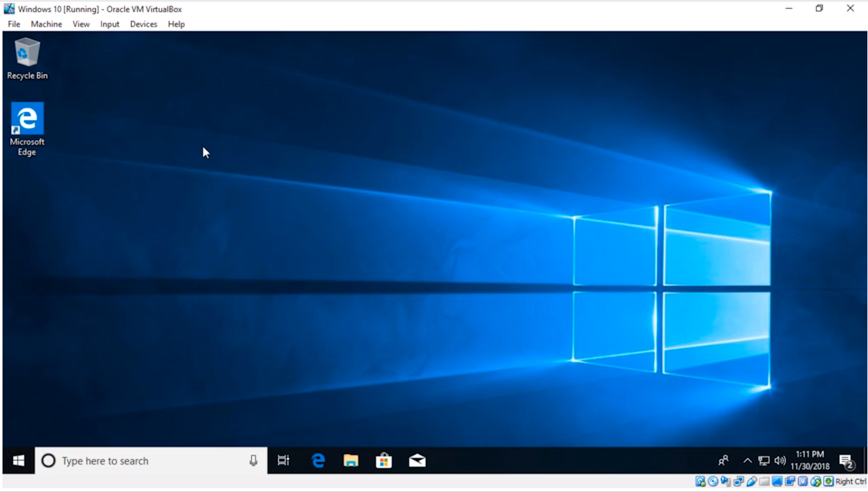The width and height of the screenshot is (868, 492).
Task: Click the USB devices status icon
Action: pos(752,481)
